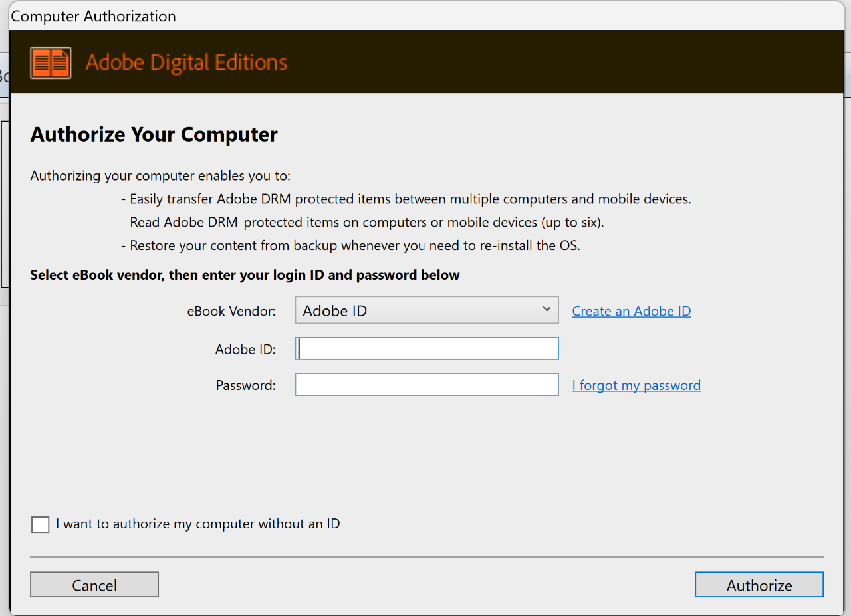Image resolution: width=851 pixels, height=616 pixels.
Task: Focus the Password input field
Action: point(426,385)
